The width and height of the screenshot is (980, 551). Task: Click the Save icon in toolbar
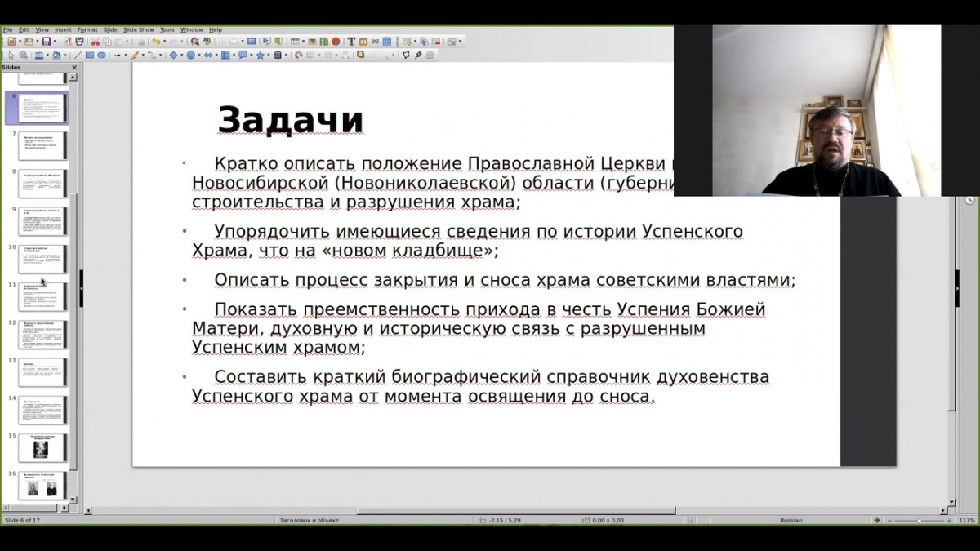[x=47, y=42]
